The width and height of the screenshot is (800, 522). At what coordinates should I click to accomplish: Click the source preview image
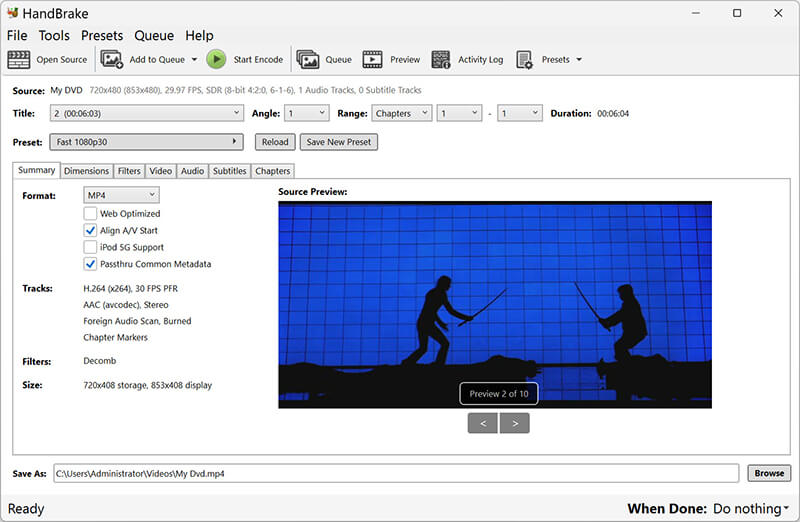click(495, 305)
